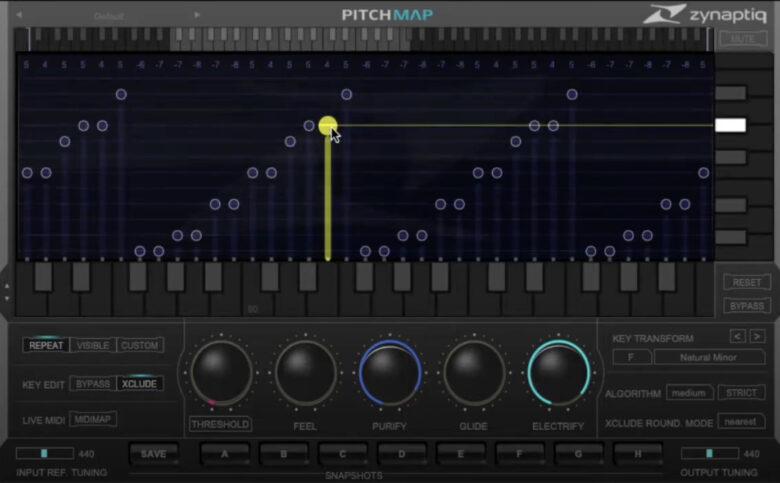Viewport: 780px width, 483px height.
Task: Recall snapshot E
Action: tap(461, 454)
